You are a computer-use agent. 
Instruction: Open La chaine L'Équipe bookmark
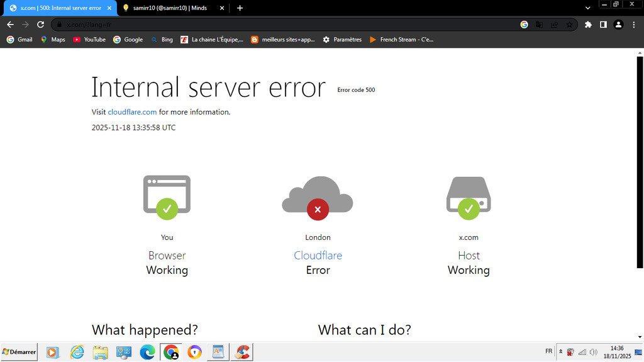coord(212,40)
